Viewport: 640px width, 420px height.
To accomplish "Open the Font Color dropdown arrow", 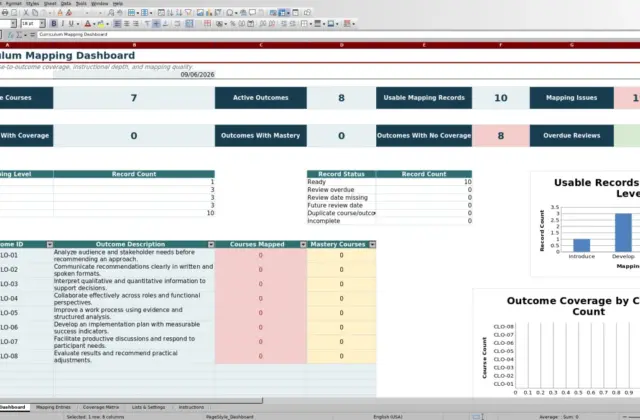I will point(94,24).
